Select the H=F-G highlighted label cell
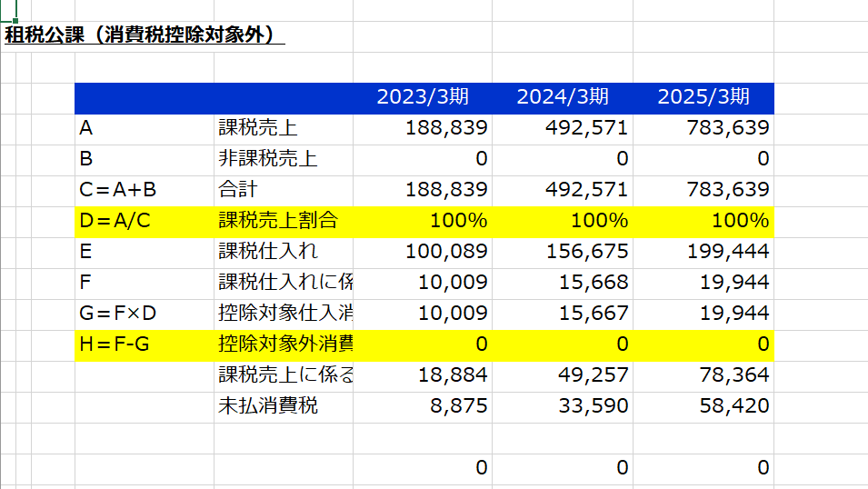 coord(145,344)
